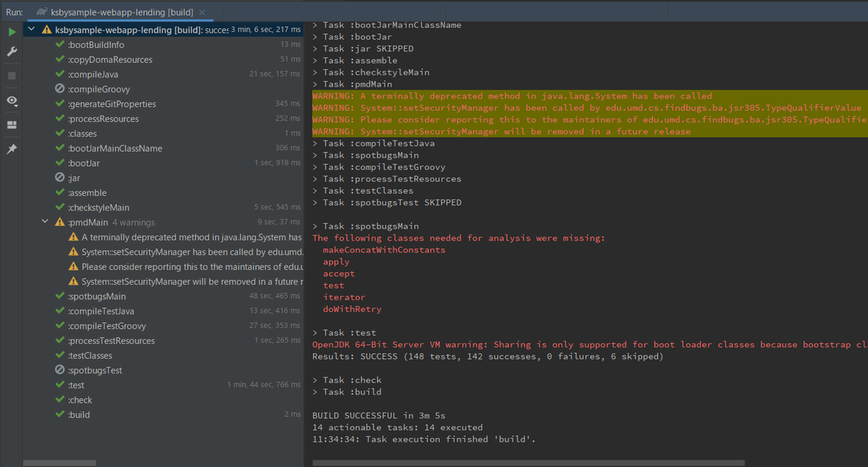Screen dimensions: 868x467
Task: Open the eye filter dropdown
Action: click(x=11, y=101)
